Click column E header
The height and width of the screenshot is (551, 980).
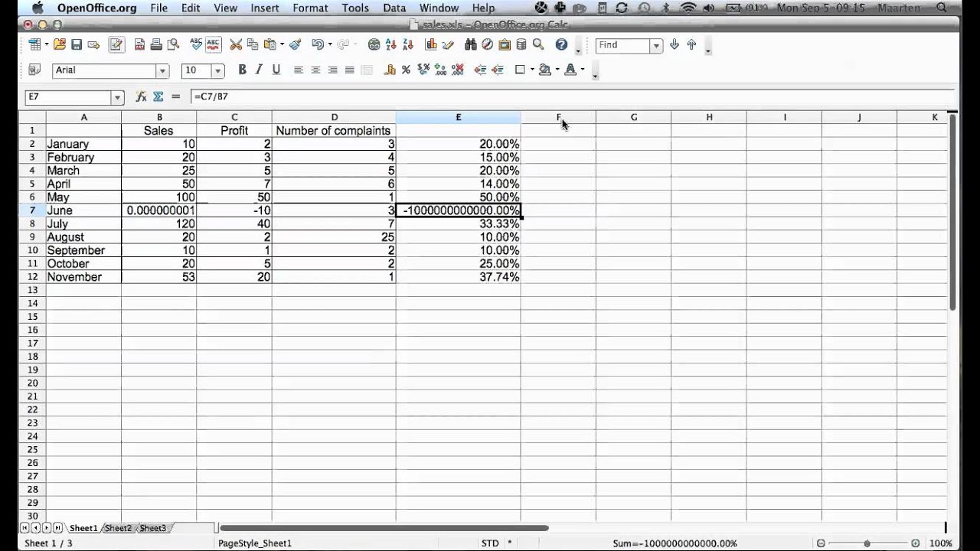[458, 117]
